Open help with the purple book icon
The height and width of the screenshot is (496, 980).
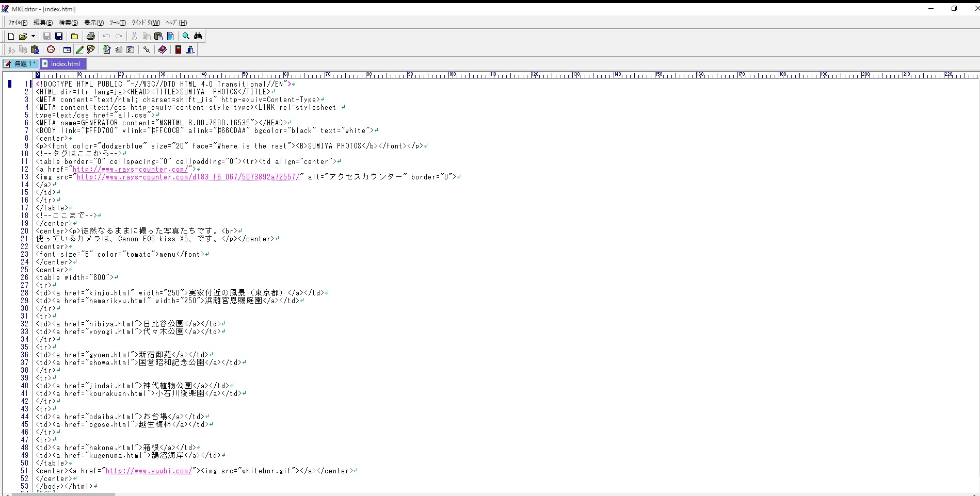(163, 49)
